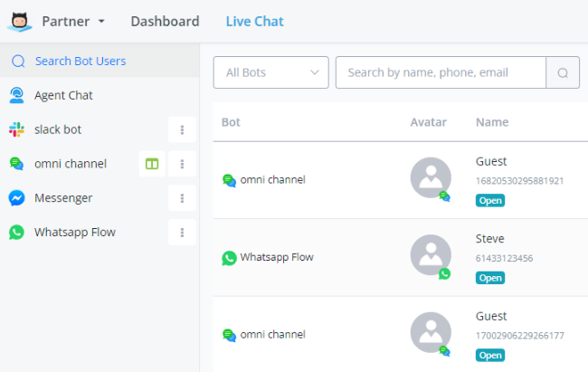Select Search Bot Users in sidebar

(x=80, y=61)
